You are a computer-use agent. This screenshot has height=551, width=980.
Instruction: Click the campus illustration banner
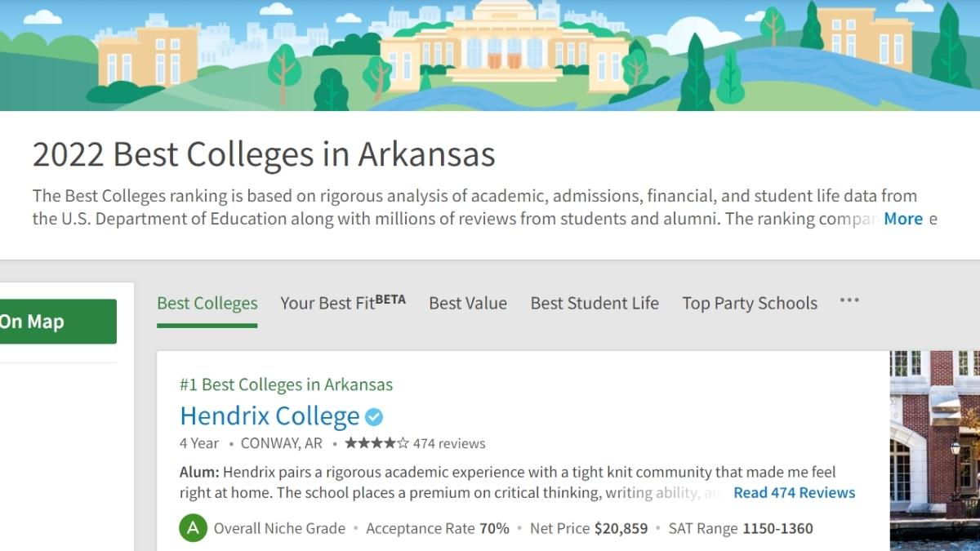click(490, 56)
